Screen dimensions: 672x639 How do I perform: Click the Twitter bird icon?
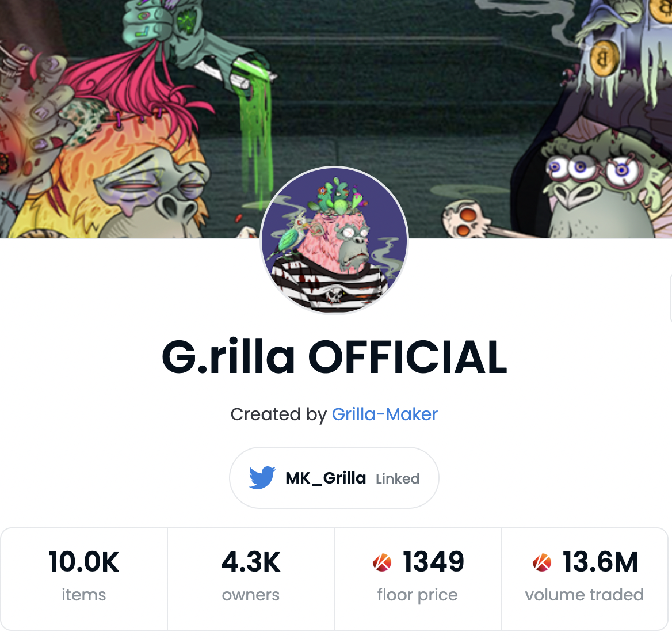pyautogui.click(x=262, y=477)
